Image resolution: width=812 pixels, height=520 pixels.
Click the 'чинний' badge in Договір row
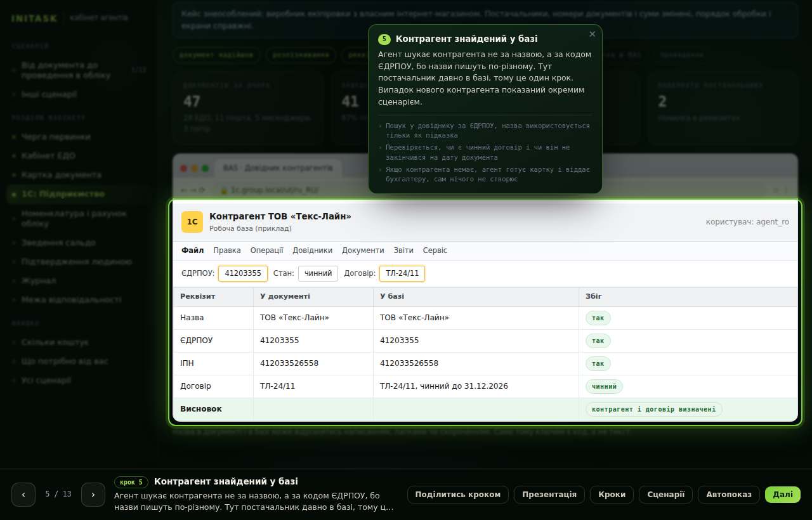pyautogui.click(x=605, y=387)
